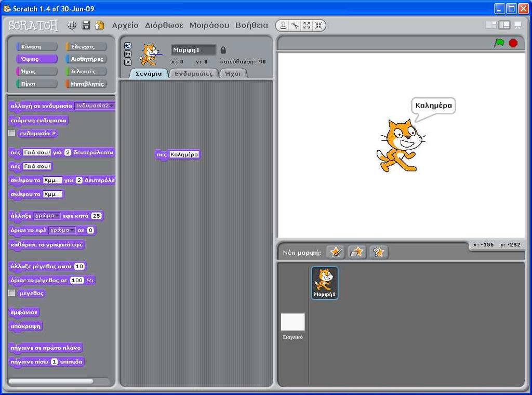Switch to small stage view mode
The width and height of the screenshot is (532, 395).
(490, 25)
